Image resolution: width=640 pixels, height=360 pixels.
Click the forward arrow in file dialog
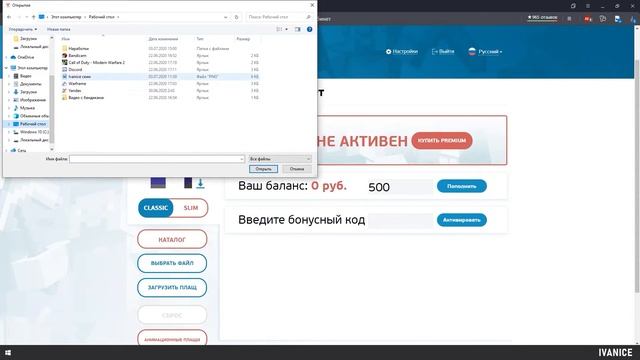click(x=18, y=17)
